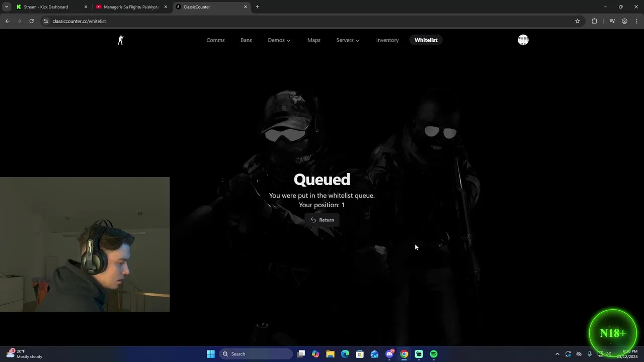Open Task View on taskbar
Image resolution: width=644 pixels, height=362 pixels.
pyautogui.click(x=301, y=354)
